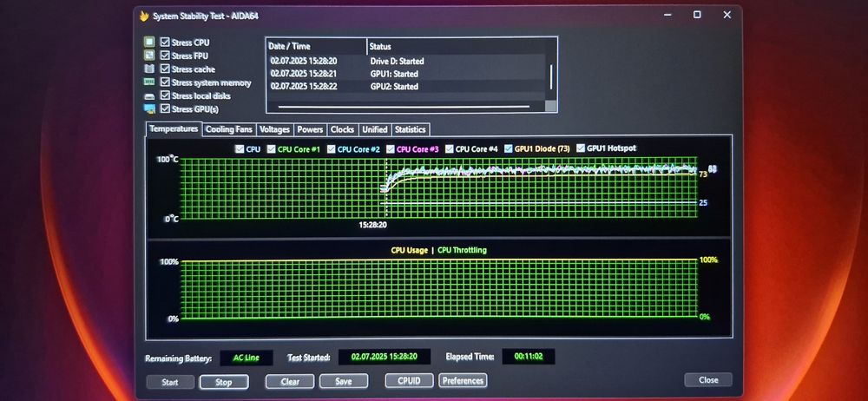Select the GPU1: Started log row
Viewport: 868px width, 401px height.
click(x=405, y=74)
